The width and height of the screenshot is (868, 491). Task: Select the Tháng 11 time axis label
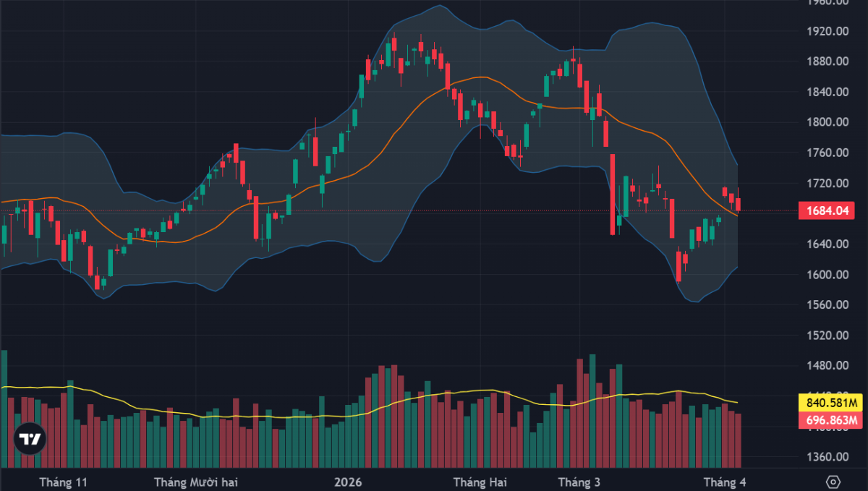[64, 482]
